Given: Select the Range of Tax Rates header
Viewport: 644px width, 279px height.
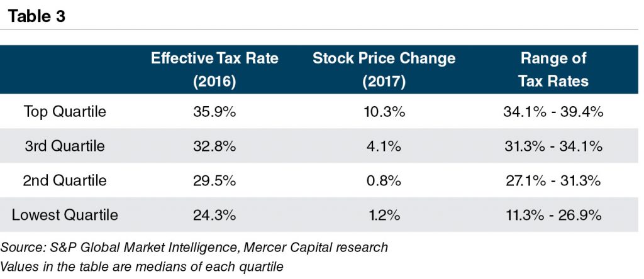Looking at the screenshot, I should pos(553,69).
